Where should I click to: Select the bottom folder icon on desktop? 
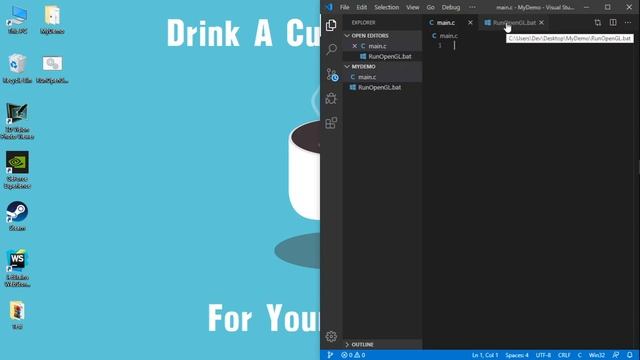(17, 315)
